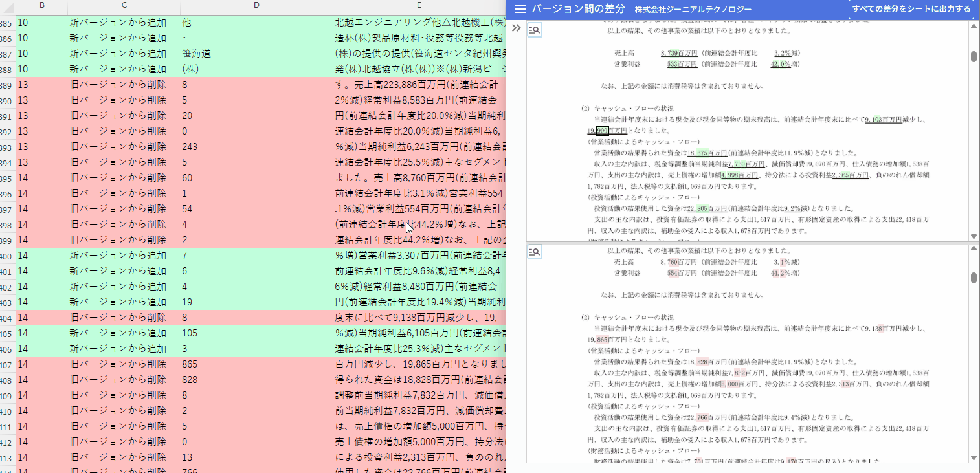Click the バージョン間の差分 panel title
The height and width of the screenshot is (473, 980).
[579, 9]
